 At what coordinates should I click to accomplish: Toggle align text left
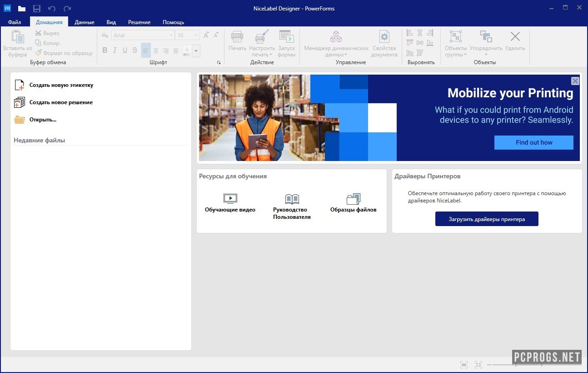146,50
